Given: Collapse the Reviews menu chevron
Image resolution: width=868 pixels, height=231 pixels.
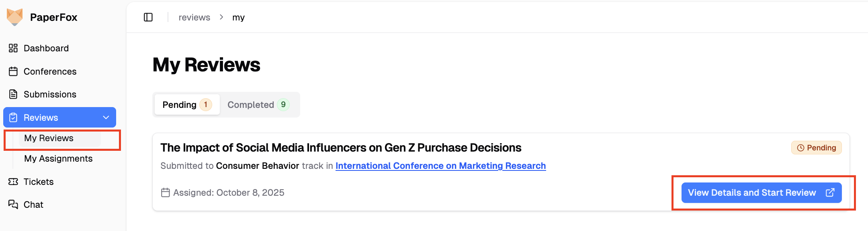Looking at the screenshot, I should pos(106,118).
